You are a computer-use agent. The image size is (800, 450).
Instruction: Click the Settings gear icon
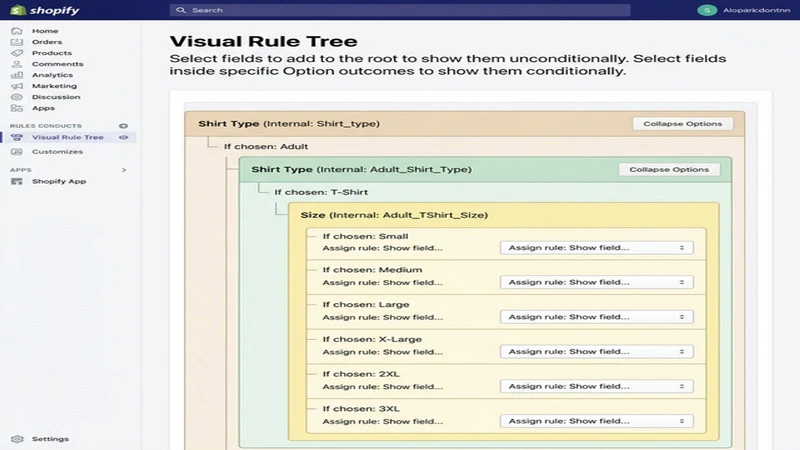(17, 439)
